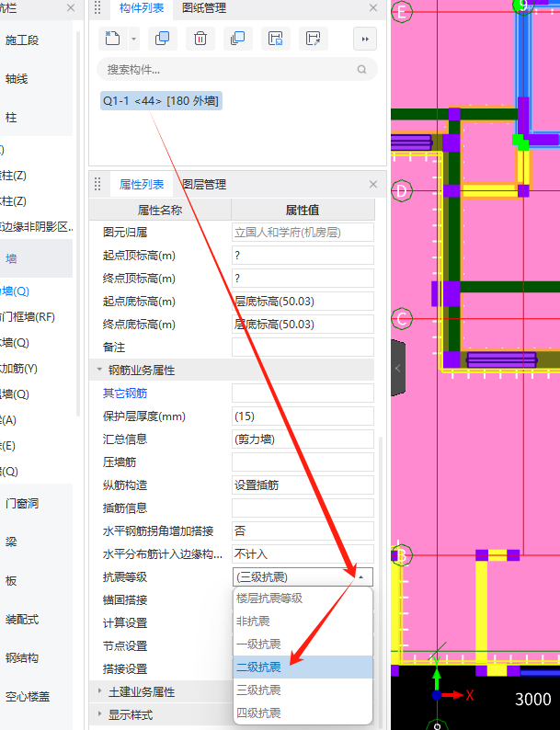Image resolution: width=560 pixels, height=730 pixels.
Task: Choose 四级抗震 from the dropdown
Action: tap(303, 713)
